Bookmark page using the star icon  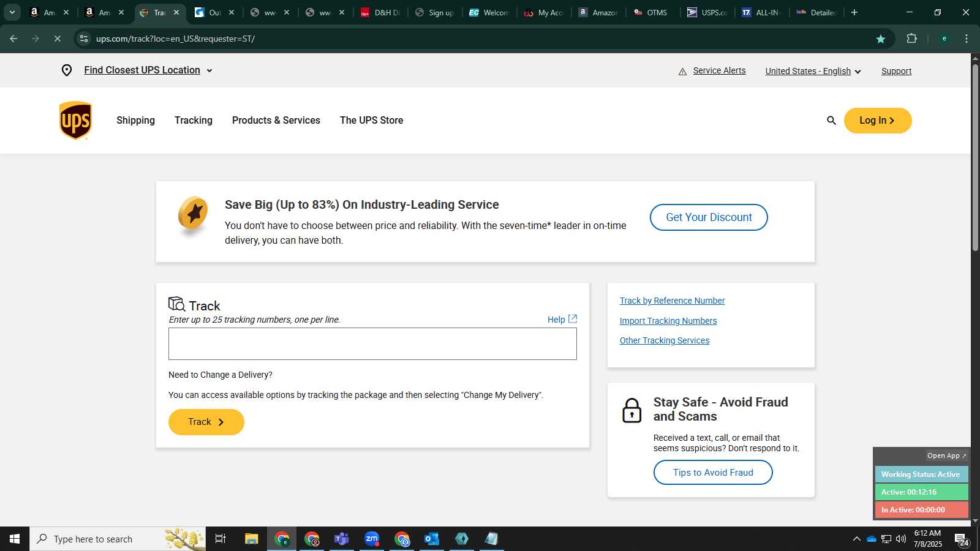click(x=881, y=39)
